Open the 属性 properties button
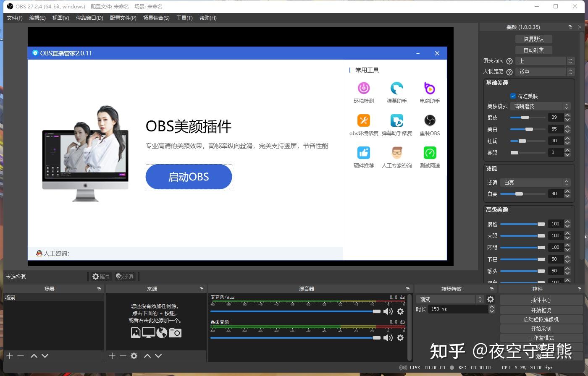588x376 pixels. coord(101,277)
